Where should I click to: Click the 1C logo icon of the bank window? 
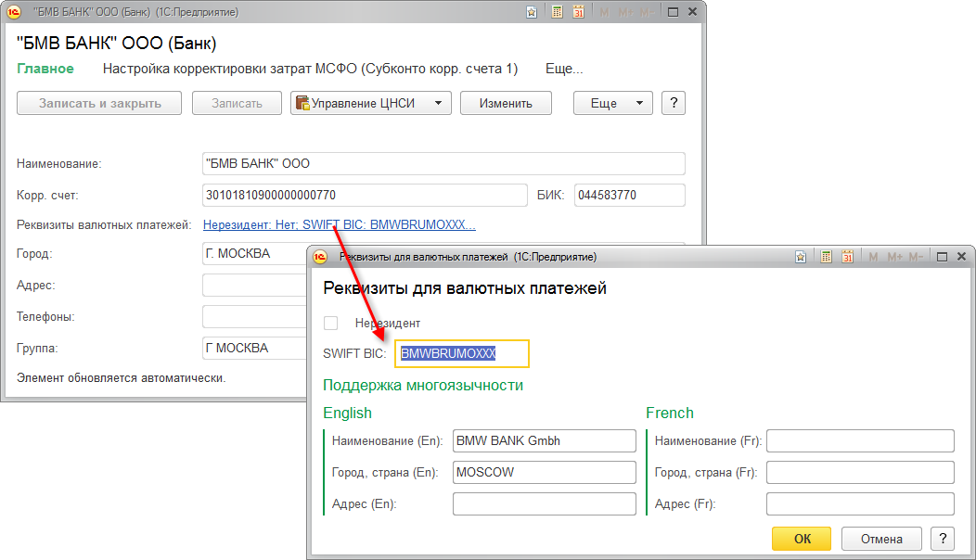pyautogui.click(x=14, y=12)
